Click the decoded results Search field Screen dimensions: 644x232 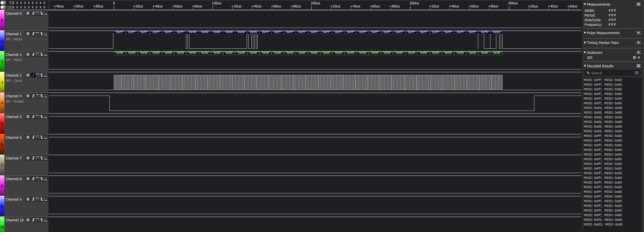[x=610, y=73]
